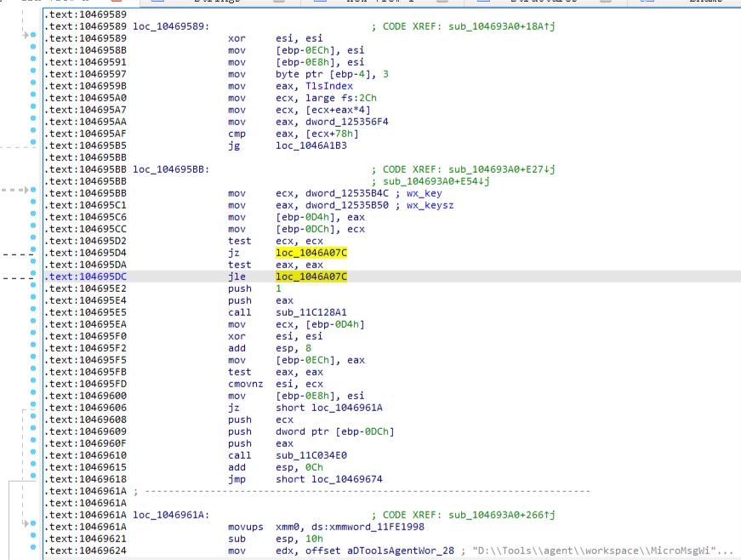
Task: Select operand [ecx+78h]
Action: [x=333, y=134]
